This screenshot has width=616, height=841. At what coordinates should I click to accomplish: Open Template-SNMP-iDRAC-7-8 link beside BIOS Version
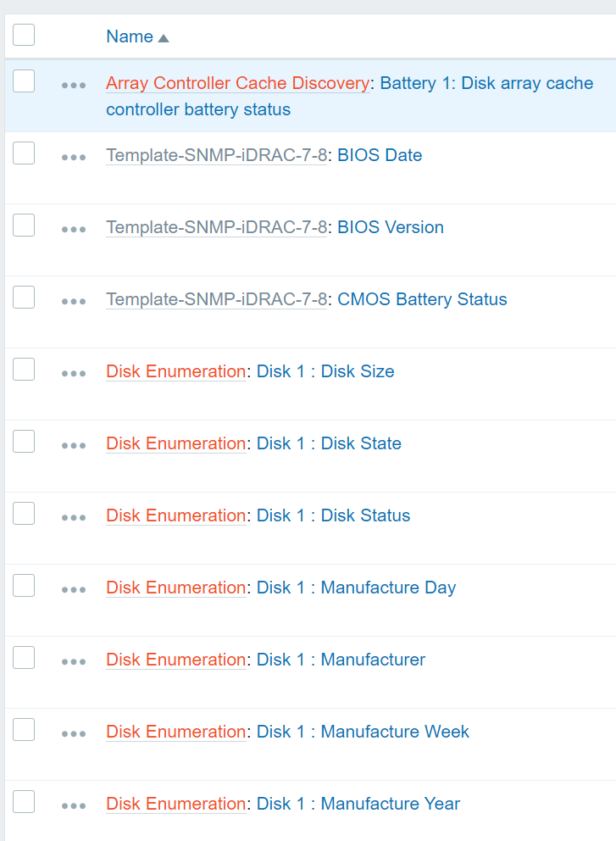216,227
